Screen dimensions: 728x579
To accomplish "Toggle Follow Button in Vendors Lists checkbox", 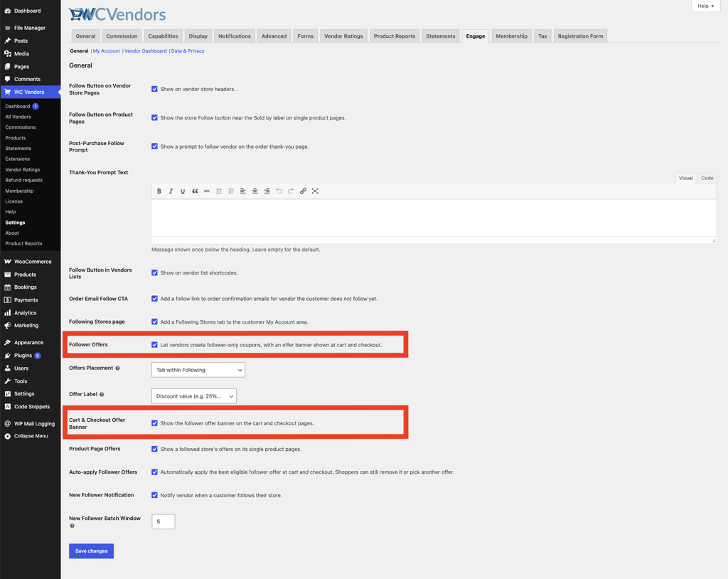I will (154, 272).
